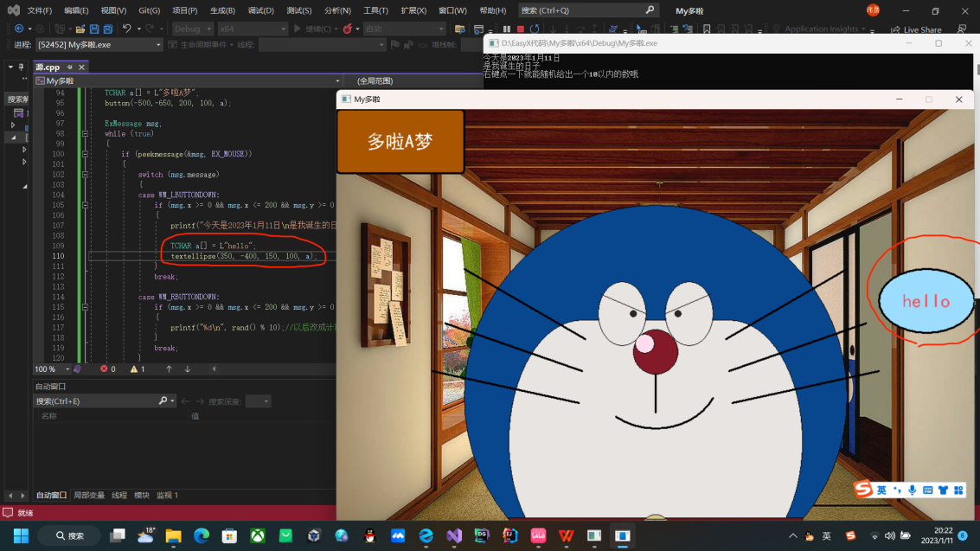Open the process [52452] My多啦.exe dropdown
This screenshot has width=980, height=551.
tap(99, 44)
